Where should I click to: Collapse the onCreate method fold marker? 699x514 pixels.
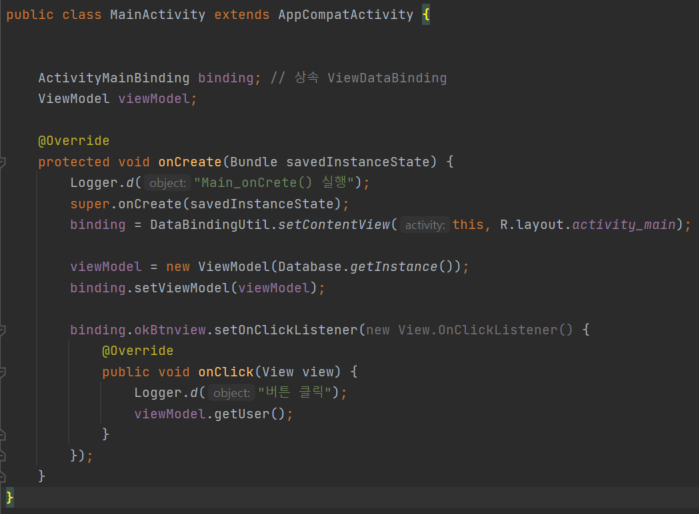(x=2, y=162)
